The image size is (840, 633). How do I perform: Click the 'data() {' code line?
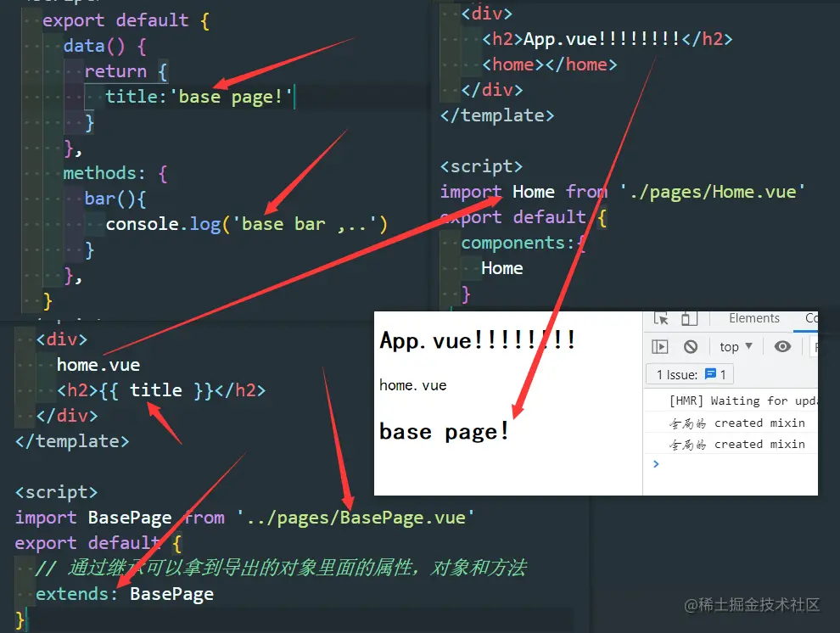click(x=105, y=46)
